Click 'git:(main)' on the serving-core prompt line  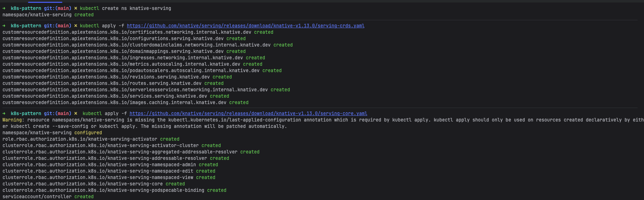[58, 113]
